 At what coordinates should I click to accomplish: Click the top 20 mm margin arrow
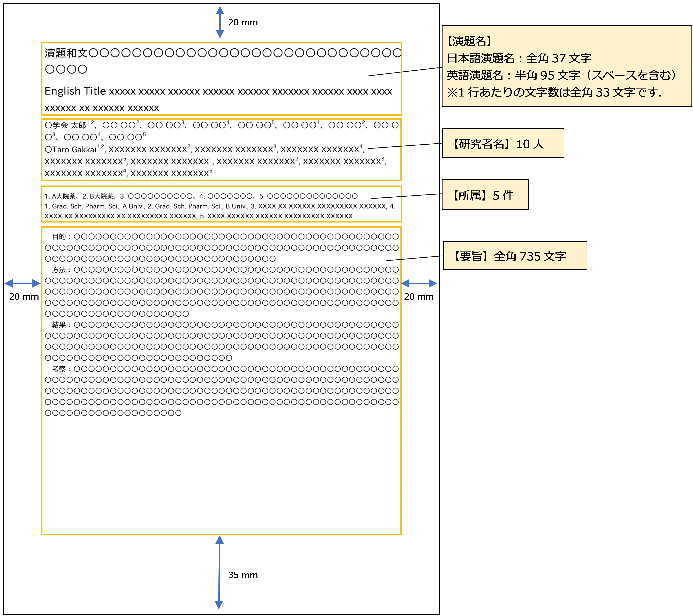click(220, 22)
